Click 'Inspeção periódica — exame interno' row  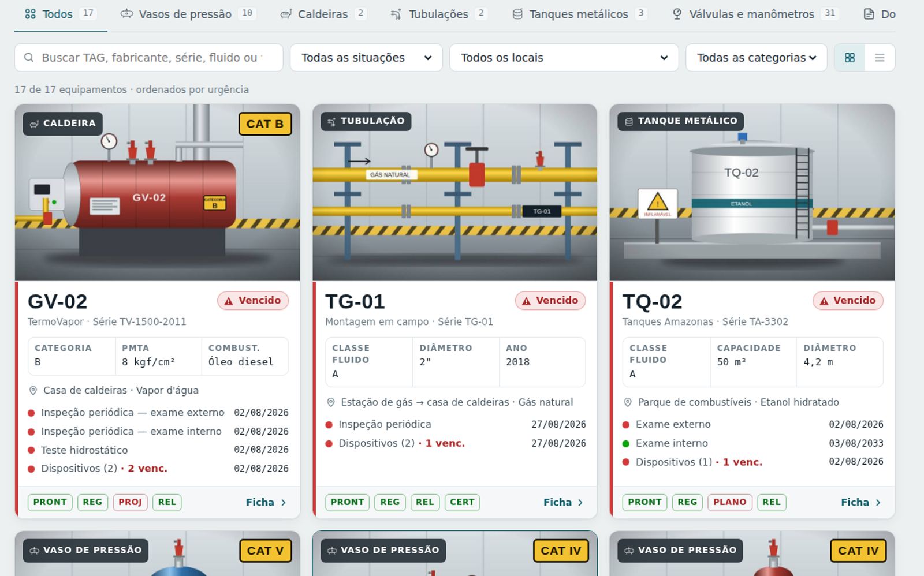(158, 432)
